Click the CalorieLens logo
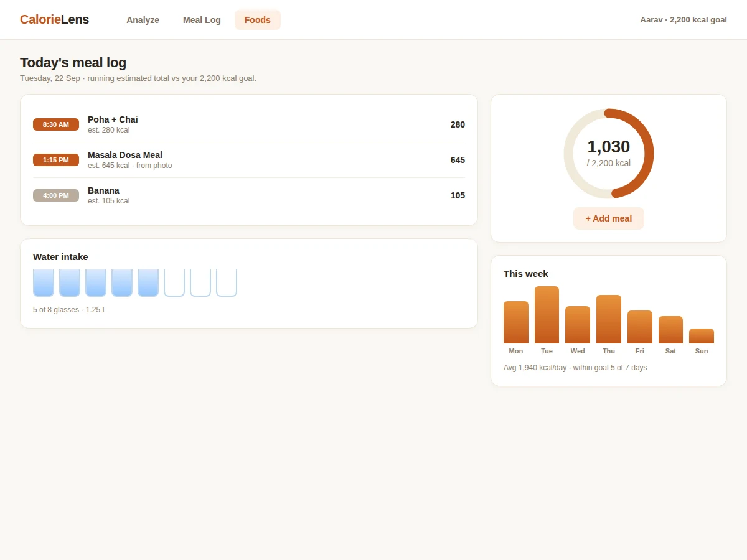The image size is (747, 560). point(54,19)
